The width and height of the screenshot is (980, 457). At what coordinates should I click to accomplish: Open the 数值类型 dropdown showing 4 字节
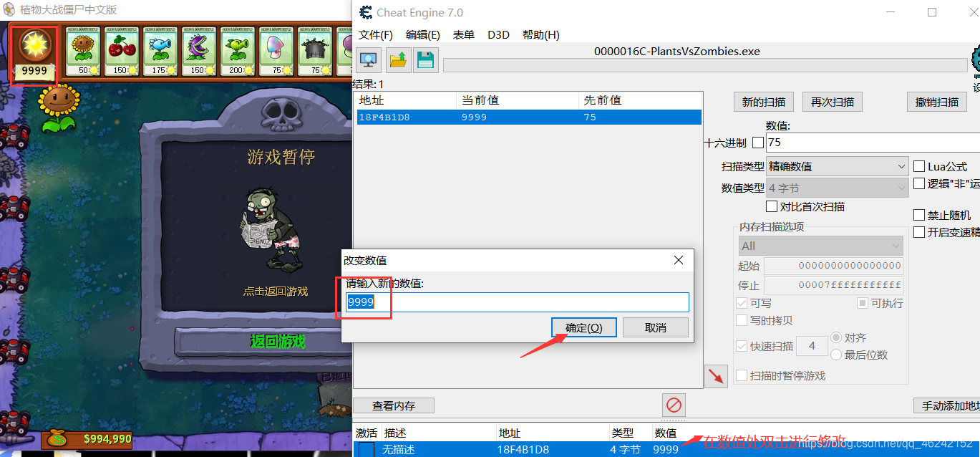click(x=838, y=188)
